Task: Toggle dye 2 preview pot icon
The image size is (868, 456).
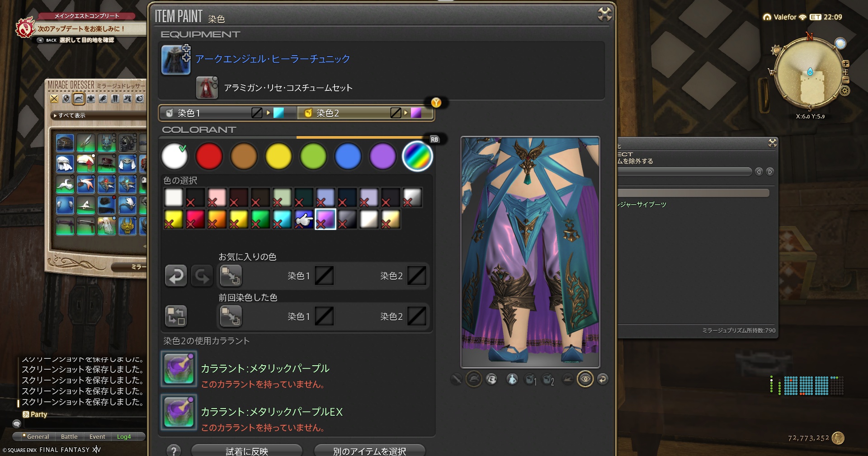Action: (548, 380)
